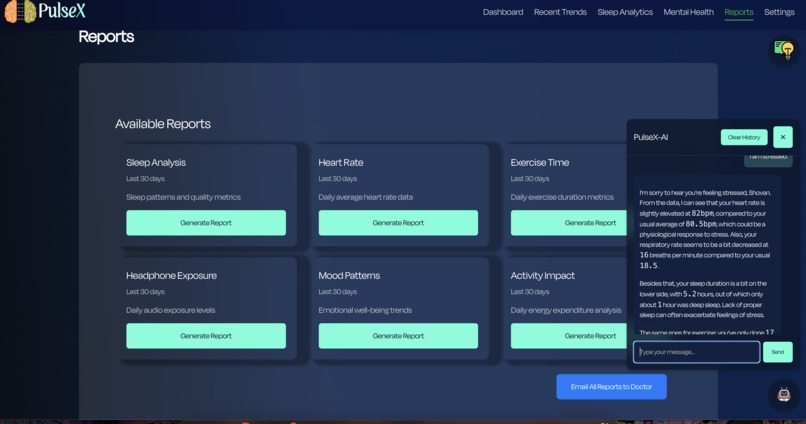Viewport: 806px width, 424px height.
Task: Click the Activity Impact card title
Action: 542,275
